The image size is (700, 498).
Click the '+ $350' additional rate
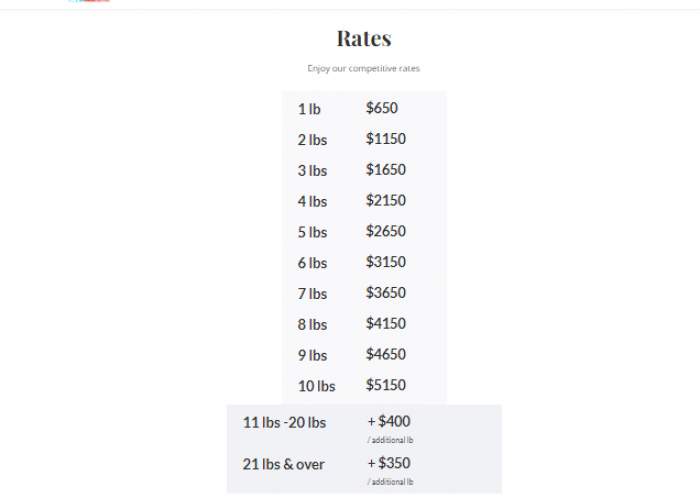(x=389, y=463)
